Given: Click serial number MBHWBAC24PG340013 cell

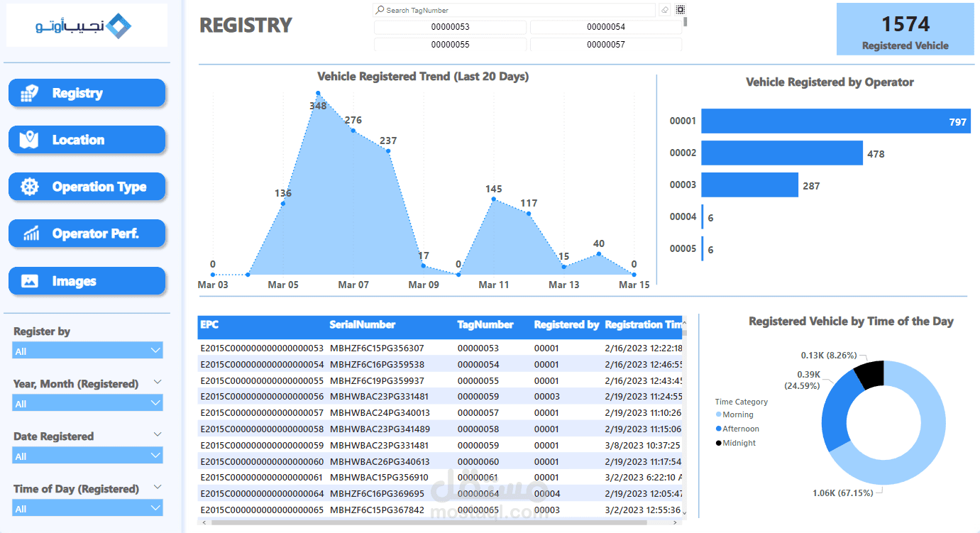Looking at the screenshot, I should point(380,412).
